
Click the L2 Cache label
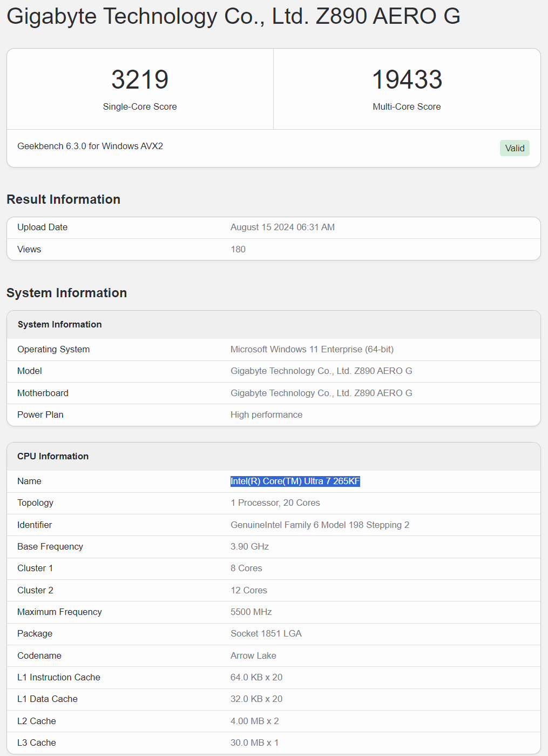(x=37, y=721)
